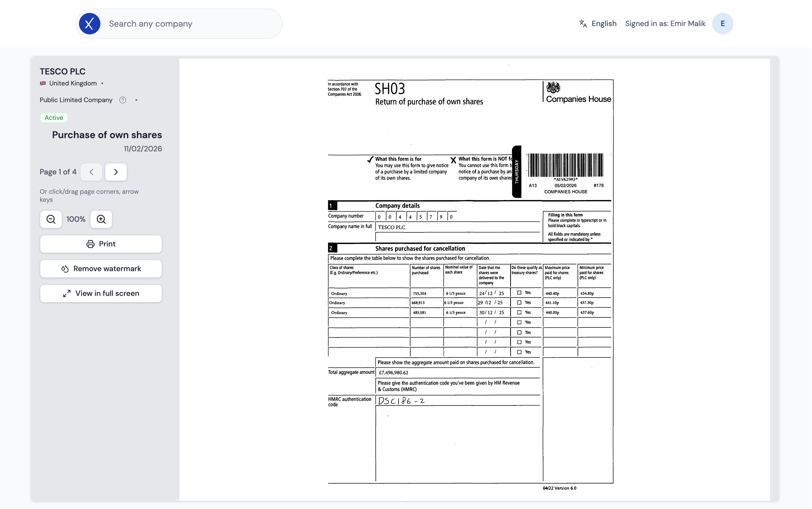Tick Yes checkbox for 468,913 shares row
This screenshot has height=509, width=812.
pyautogui.click(x=519, y=302)
